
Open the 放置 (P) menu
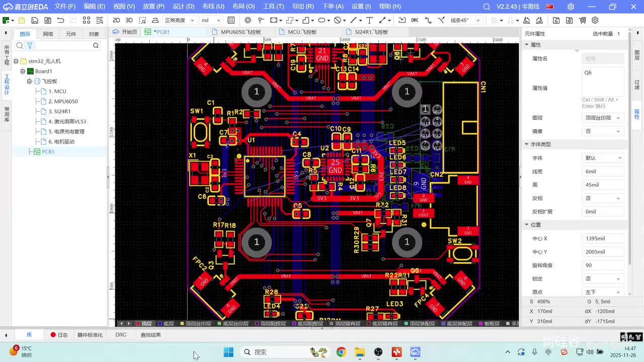coord(153,7)
